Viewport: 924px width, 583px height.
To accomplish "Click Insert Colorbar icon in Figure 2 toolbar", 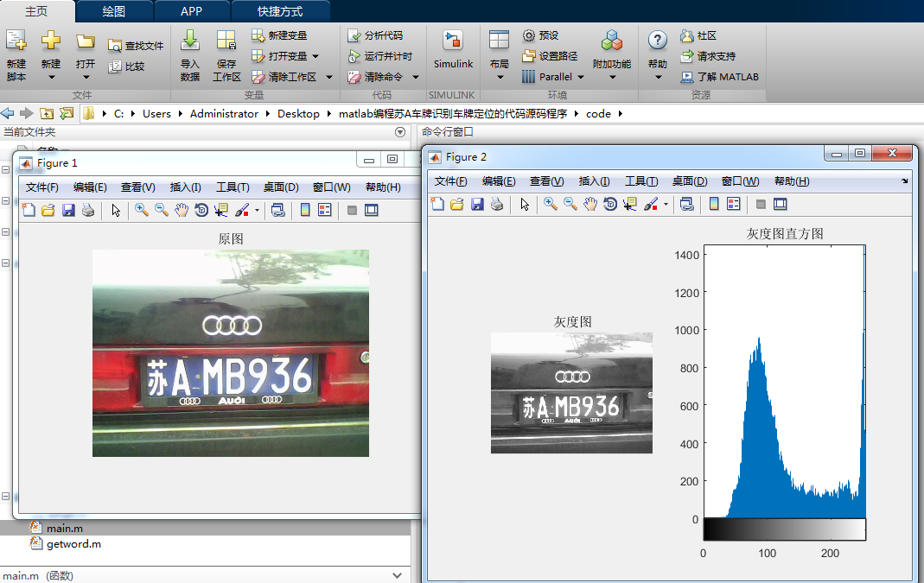I will [714, 205].
